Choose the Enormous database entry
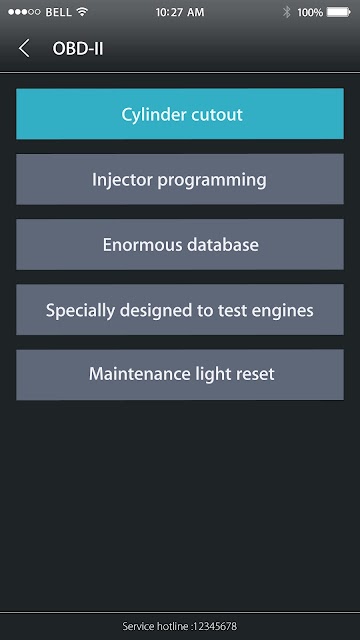This screenshot has height=640, width=360. point(180,244)
